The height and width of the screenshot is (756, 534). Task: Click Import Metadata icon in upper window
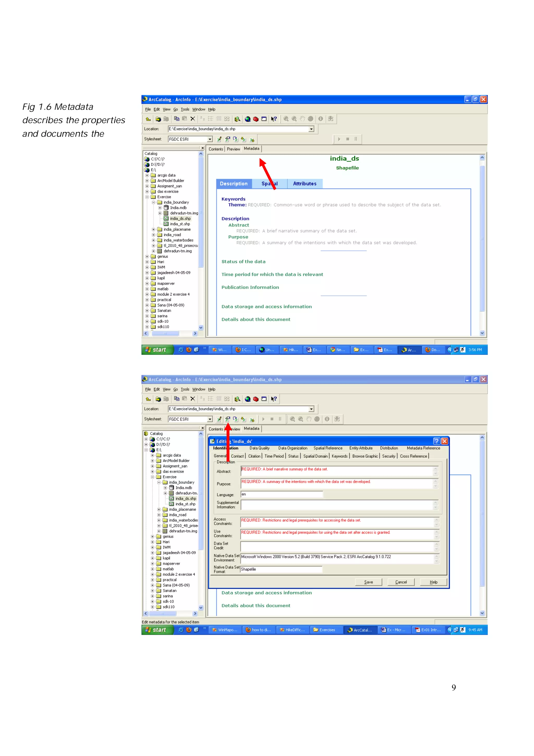(243, 139)
